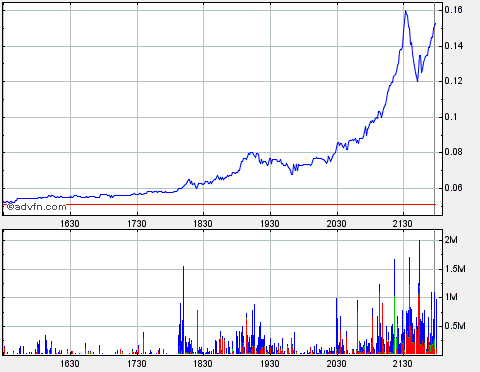This screenshot has height=372, width=480.
Task: Click the price line peak near 0.16
Action: tap(406, 11)
